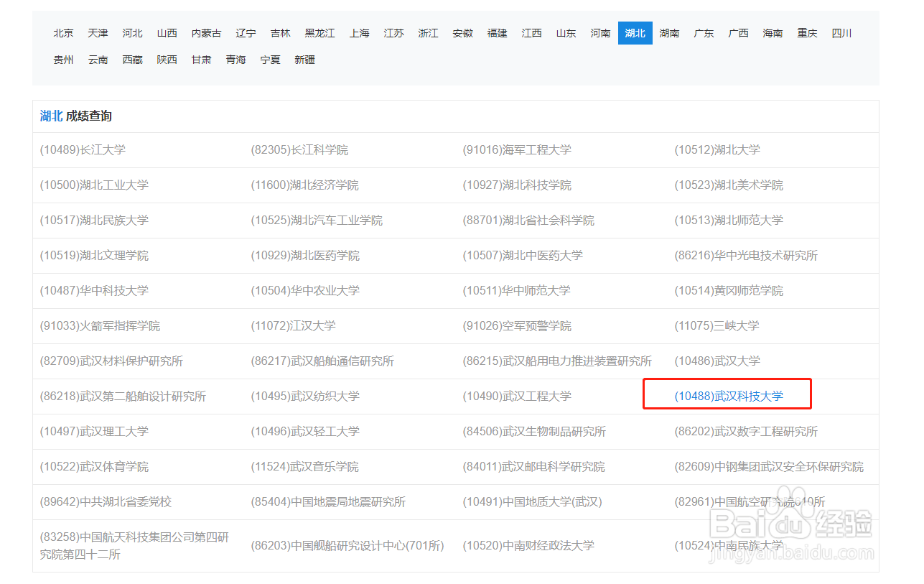Switch to the 浙江 tab
924x584 pixels.
click(428, 33)
